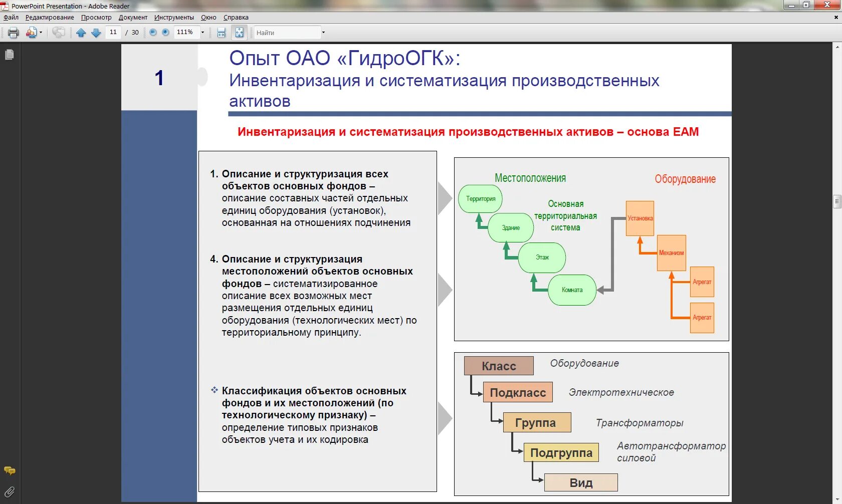The width and height of the screenshot is (842, 504).
Task: Open the collaborate icon's dropdown arrow
Action: click(41, 33)
